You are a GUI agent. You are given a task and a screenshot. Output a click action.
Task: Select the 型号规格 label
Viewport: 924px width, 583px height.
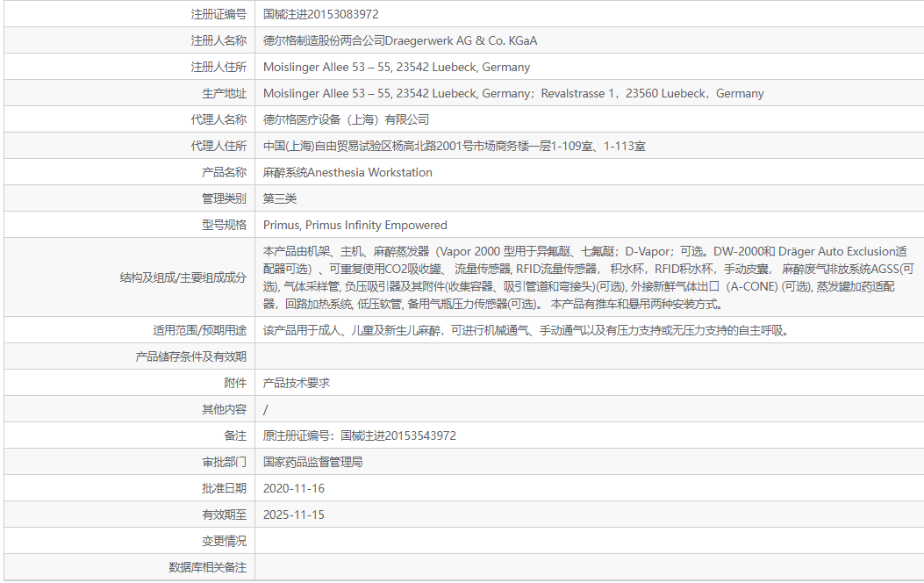[224, 225]
